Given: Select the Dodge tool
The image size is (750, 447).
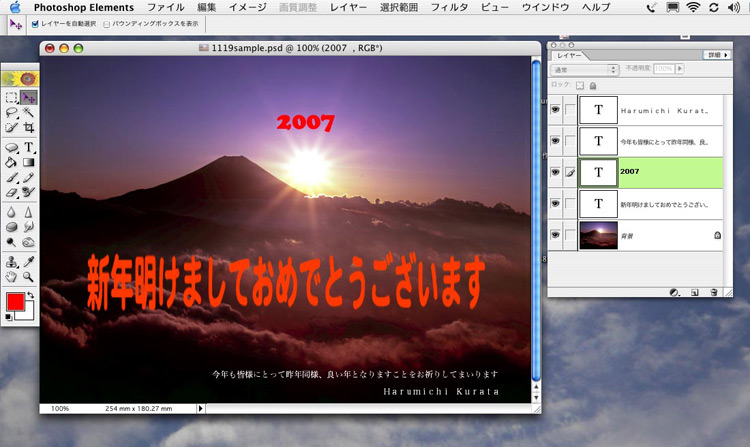Looking at the screenshot, I should coord(11,242).
